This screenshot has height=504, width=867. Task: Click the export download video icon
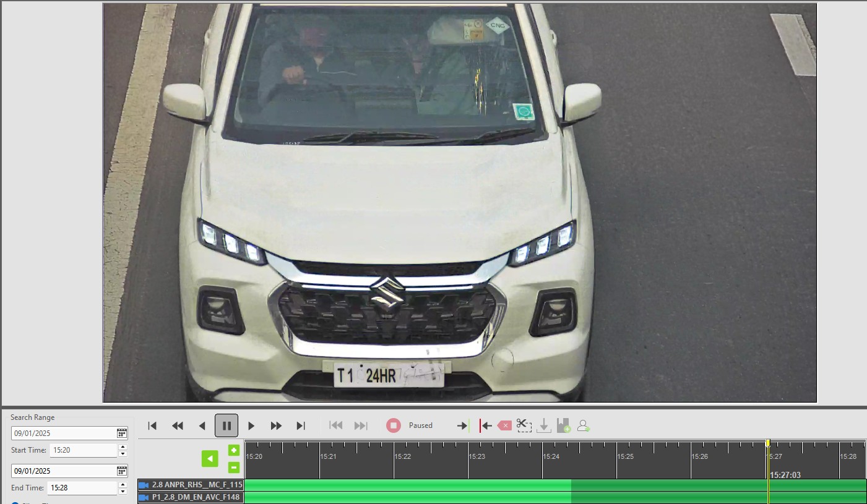(543, 425)
